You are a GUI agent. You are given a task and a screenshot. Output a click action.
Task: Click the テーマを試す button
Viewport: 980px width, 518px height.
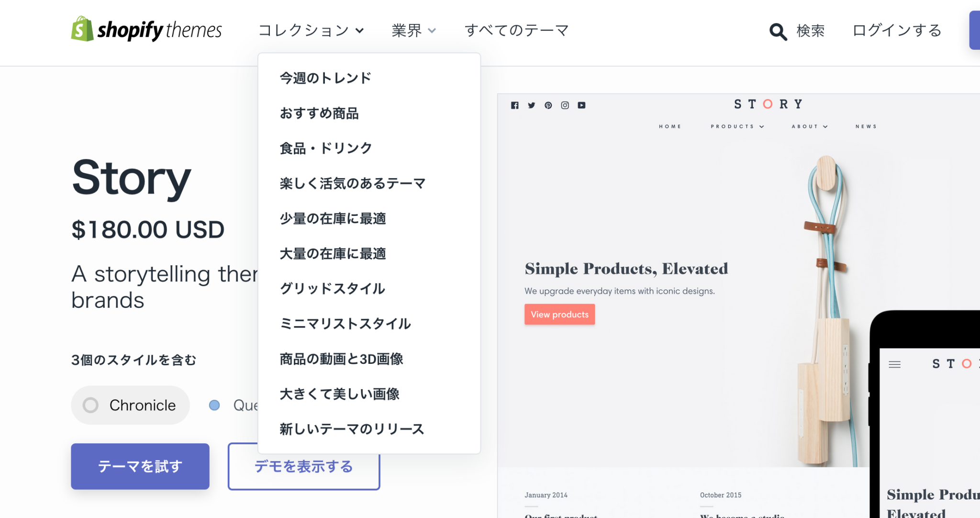[140, 466]
